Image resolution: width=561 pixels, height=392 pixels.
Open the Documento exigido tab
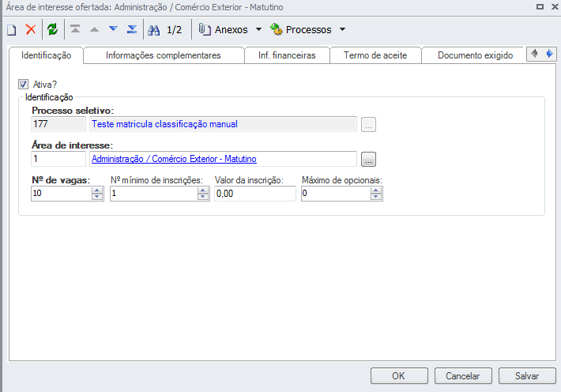(475, 55)
